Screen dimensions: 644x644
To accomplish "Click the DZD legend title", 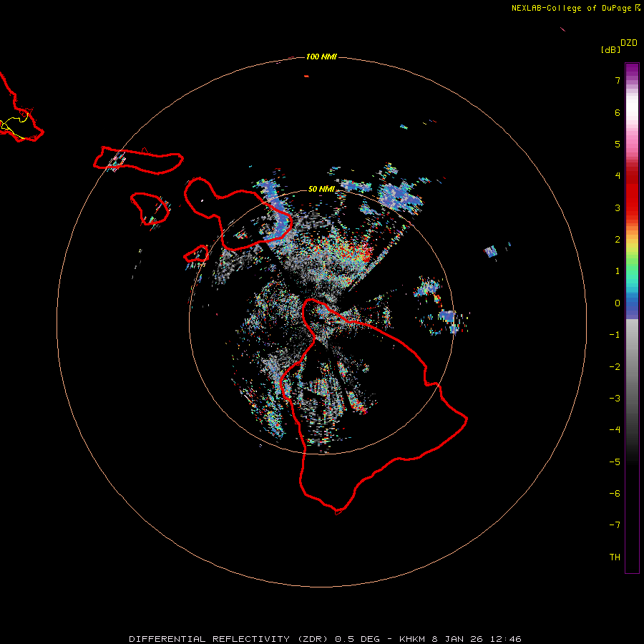I will pos(629,43).
